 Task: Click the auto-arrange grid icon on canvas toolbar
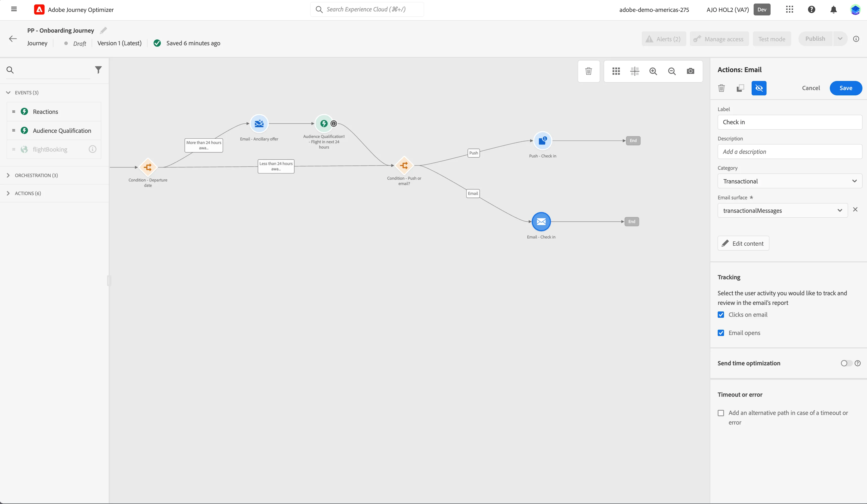[616, 71]
